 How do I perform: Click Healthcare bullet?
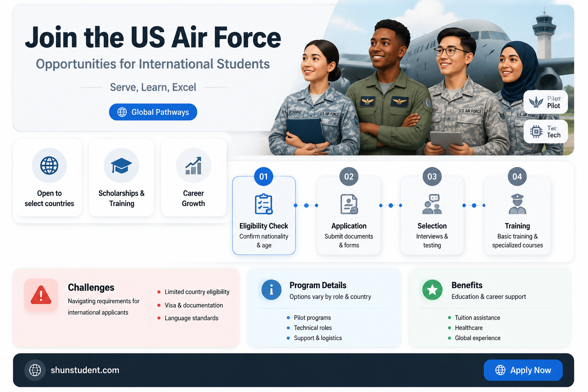(x=465, y=328)
